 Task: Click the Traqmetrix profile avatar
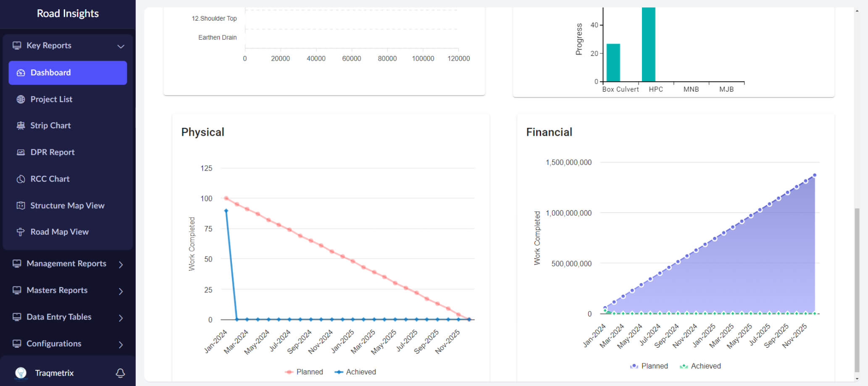pos(21,373)
